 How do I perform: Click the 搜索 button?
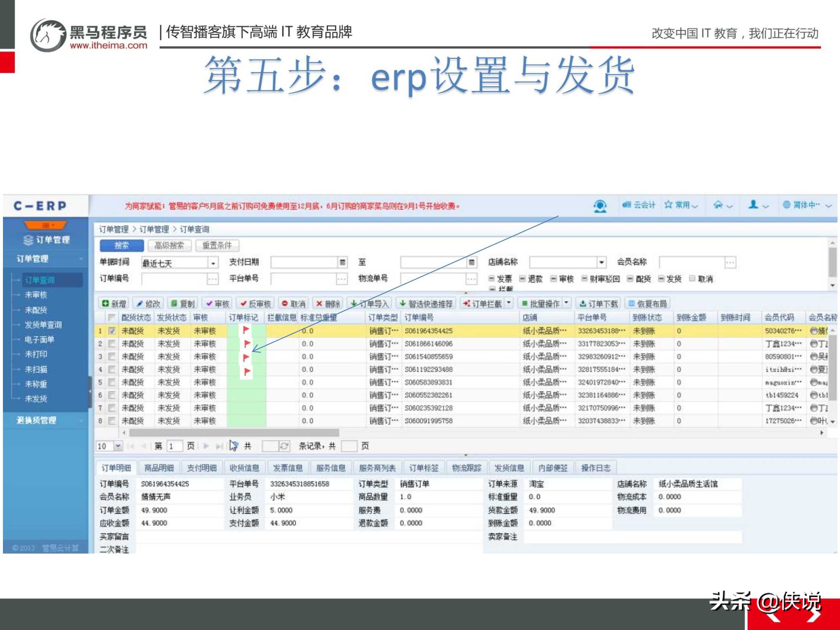(121, 246)
